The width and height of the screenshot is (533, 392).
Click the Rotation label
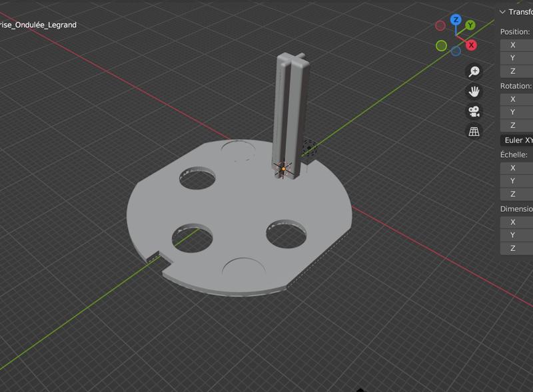[x=516, y=86]
